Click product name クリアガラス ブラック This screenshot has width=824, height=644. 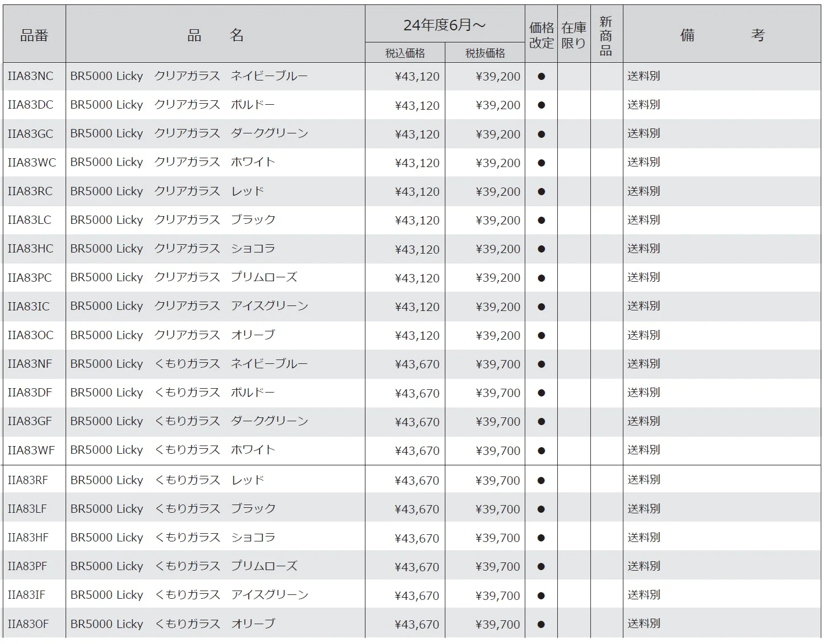(x=214, y=220)
